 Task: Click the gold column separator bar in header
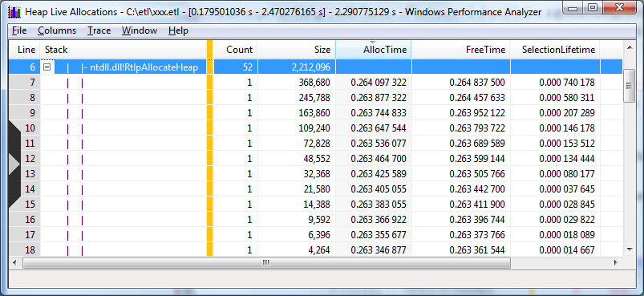click(x=209, y=50)
